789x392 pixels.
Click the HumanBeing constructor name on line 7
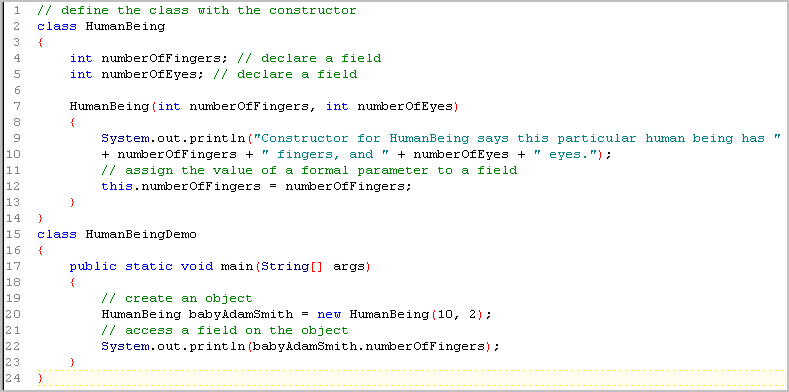pyautogui.click(x=109, y=107)
